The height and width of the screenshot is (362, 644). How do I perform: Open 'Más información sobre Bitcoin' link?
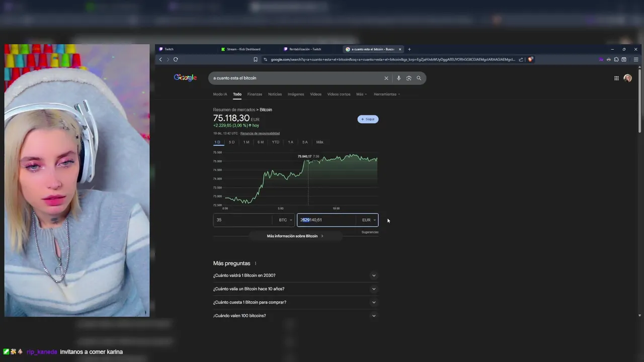tap(295, 236)
